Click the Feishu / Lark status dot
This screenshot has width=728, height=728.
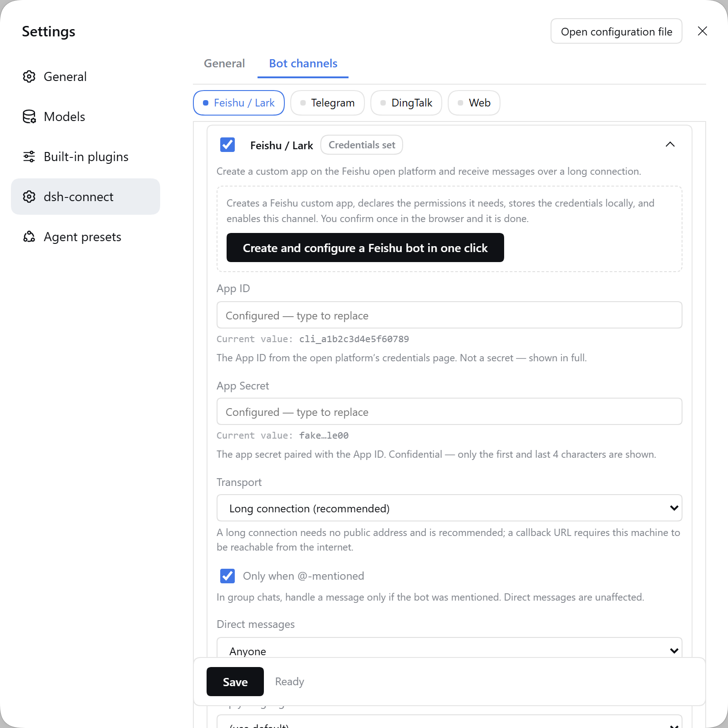click(x=206, y=103)
